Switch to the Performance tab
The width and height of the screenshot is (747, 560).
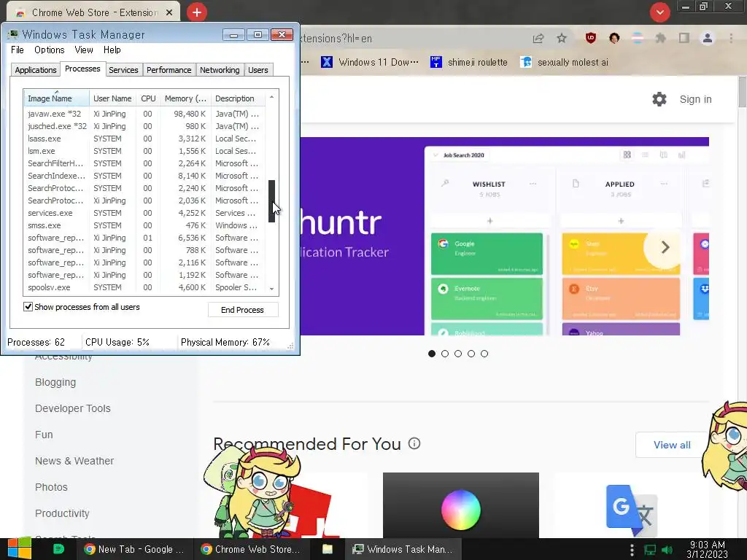coord(169,70)
